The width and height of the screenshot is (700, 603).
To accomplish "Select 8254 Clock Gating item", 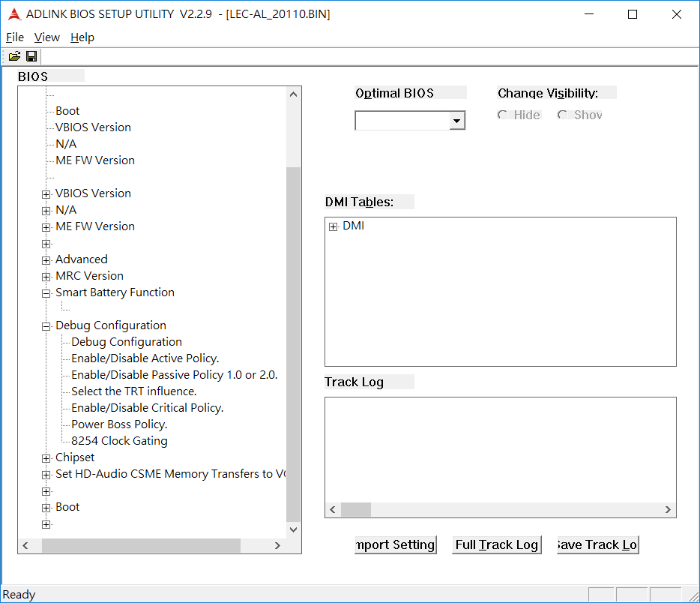I will point(119,441).
